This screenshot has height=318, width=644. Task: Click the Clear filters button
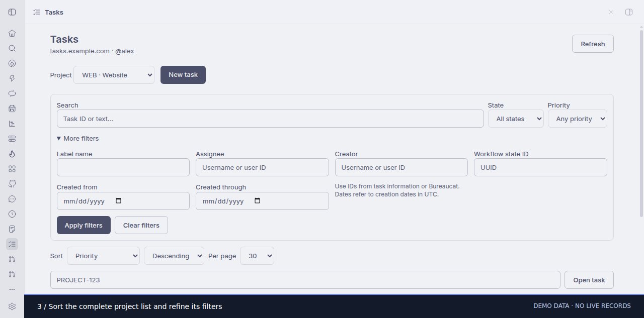141,225
